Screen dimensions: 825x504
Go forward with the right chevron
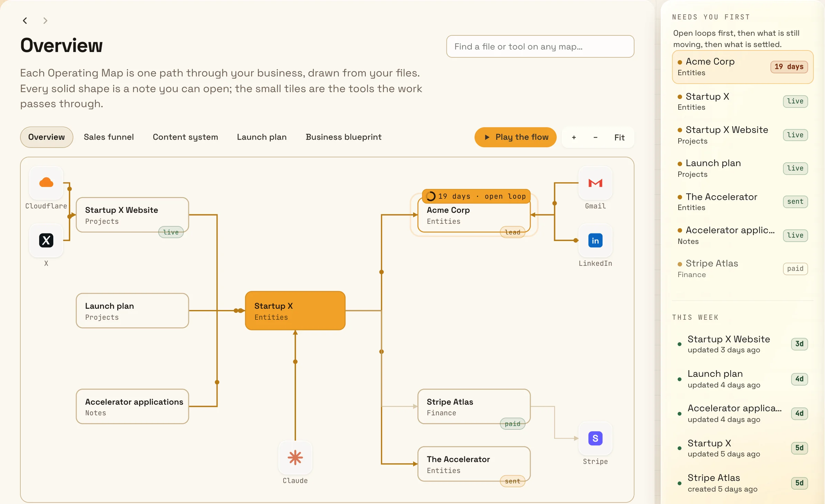coord(45,21)
